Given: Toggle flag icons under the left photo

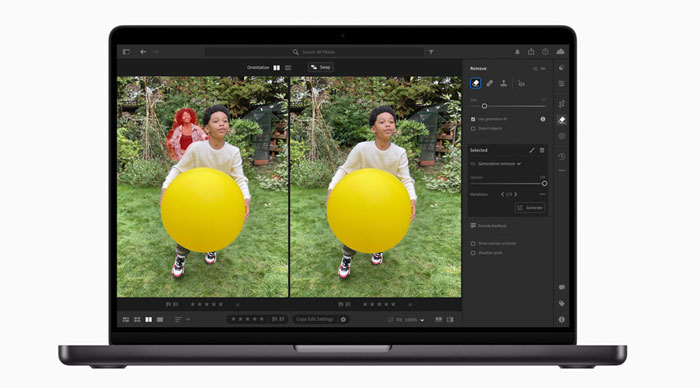Looking at the screenshot, I should 172,305.
